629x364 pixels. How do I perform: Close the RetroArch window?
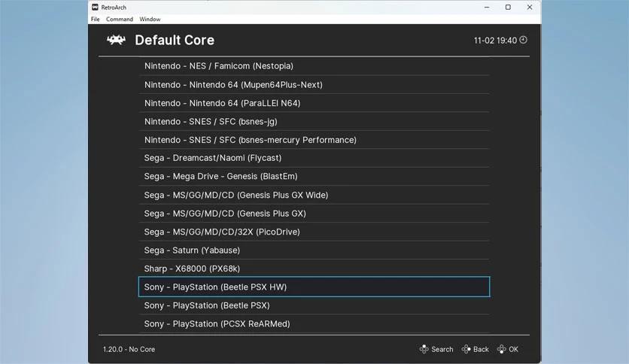coord(530,8)
